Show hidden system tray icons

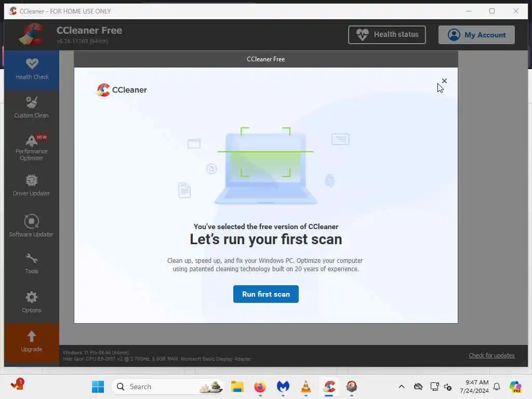[402, 387]
